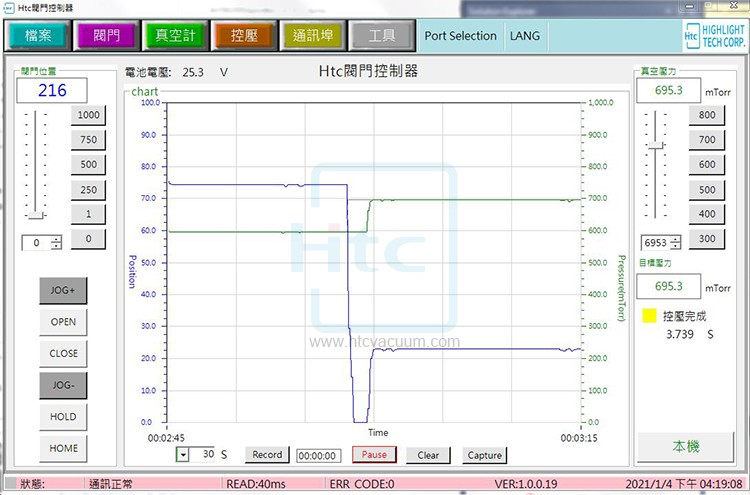This screenshot has height=495, width=750.
Task: Open the 通訊埠 (COM port) menu button
Action: [313, 35]
